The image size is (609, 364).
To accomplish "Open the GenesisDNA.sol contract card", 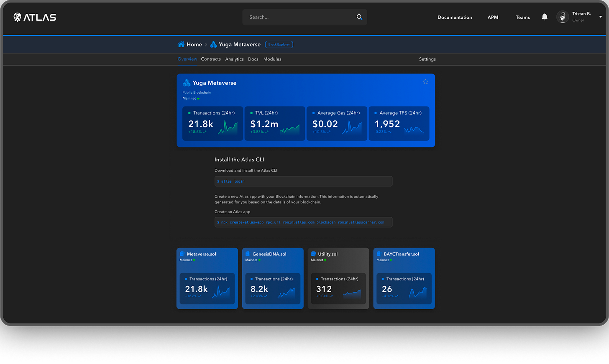I will pyautogui.click(x=273, y=278).
